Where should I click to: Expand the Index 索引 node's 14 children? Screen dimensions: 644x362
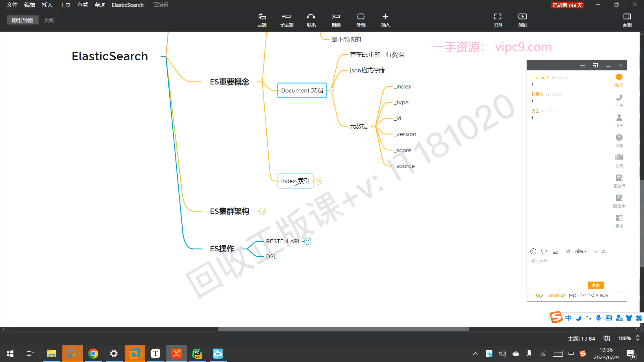pyautogui.click(x=318, y=181)
